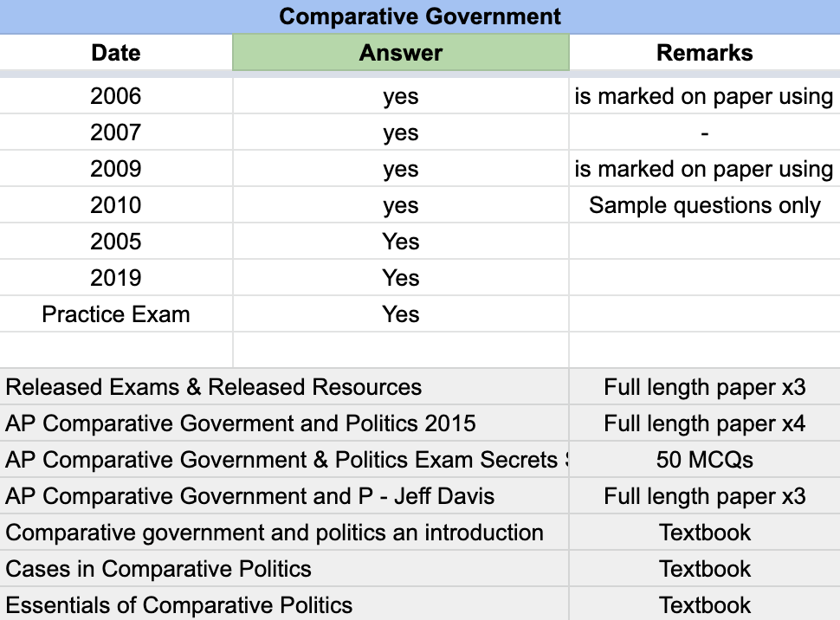Select the 50 MCQs cell
Screen dimensions: 840x620
[704, 460]
